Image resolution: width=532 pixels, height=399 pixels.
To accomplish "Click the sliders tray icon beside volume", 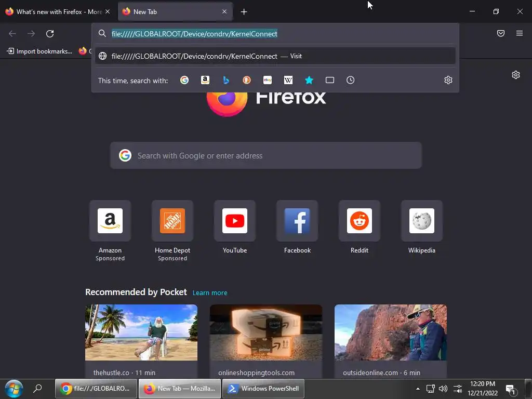I will coord(458,389).
